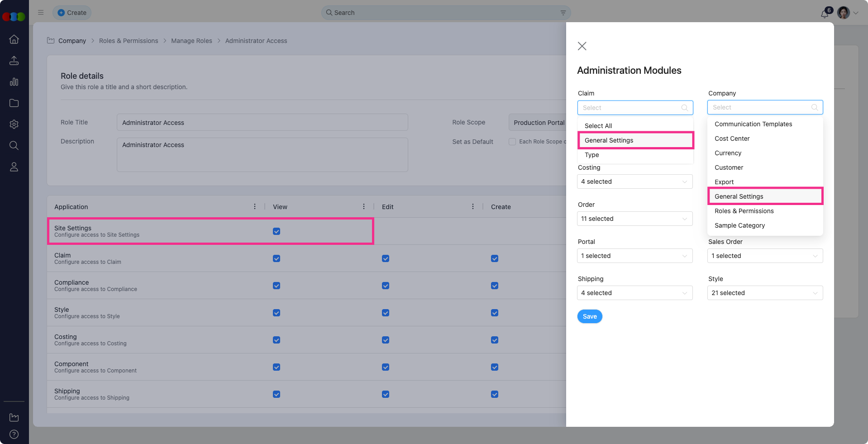Toggle the Set as Default checkbox

[512, 142]
